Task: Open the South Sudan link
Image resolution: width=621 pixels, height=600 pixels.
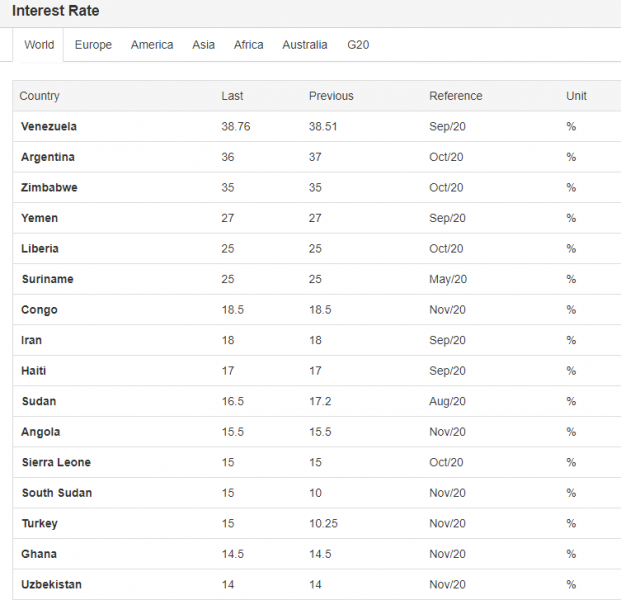Action: 56,493
